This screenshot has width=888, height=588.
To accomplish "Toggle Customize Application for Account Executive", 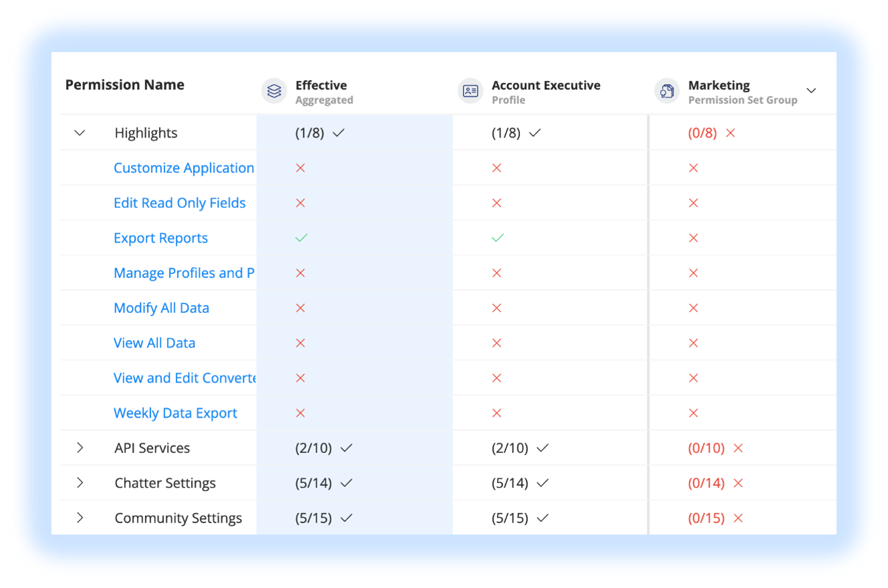I will (497, 167).
